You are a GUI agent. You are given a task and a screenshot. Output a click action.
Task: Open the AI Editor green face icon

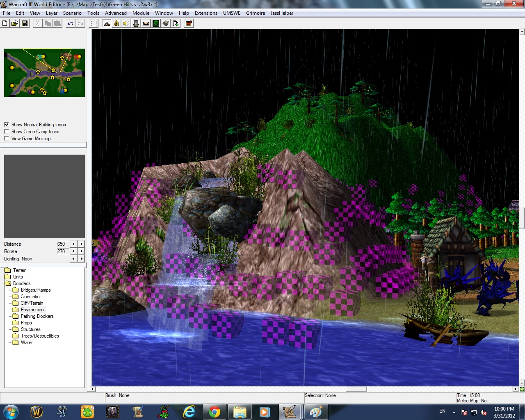pyautogui.click(x=156, y=23)
